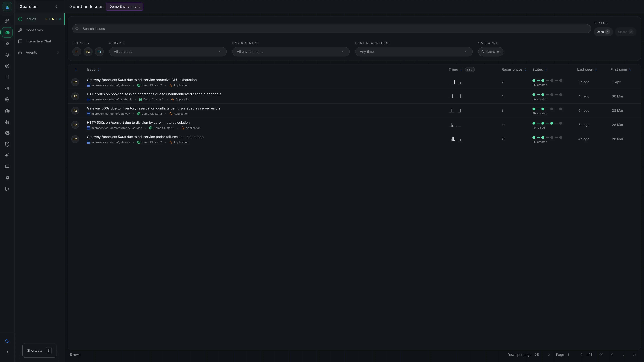Toggle the P3 priority filter
The height and width of the screenshot is (362, 644).
pos(99,52)
